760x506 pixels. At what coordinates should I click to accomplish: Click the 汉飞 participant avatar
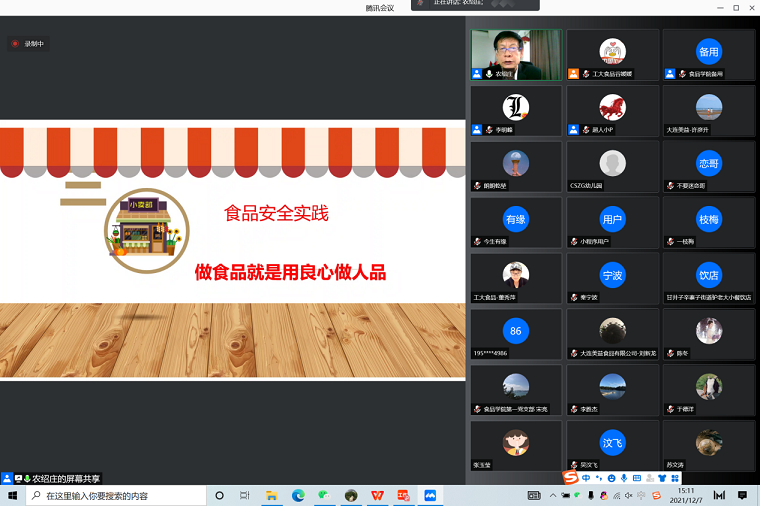coord(612,443)
